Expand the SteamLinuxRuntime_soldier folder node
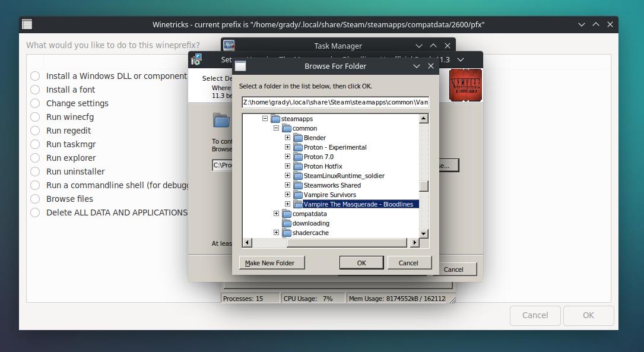The width and height of the screenshot is (644, 352). 287,175
